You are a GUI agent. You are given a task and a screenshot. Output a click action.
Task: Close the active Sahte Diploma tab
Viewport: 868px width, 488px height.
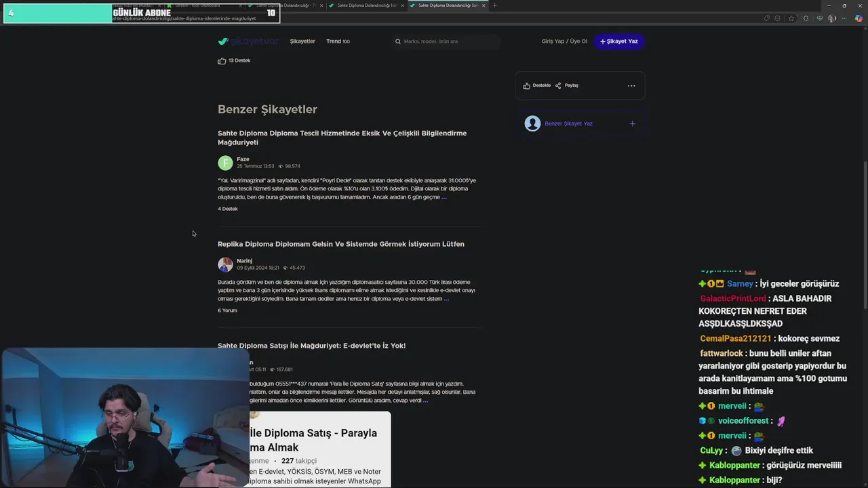[x=484, y=5]
